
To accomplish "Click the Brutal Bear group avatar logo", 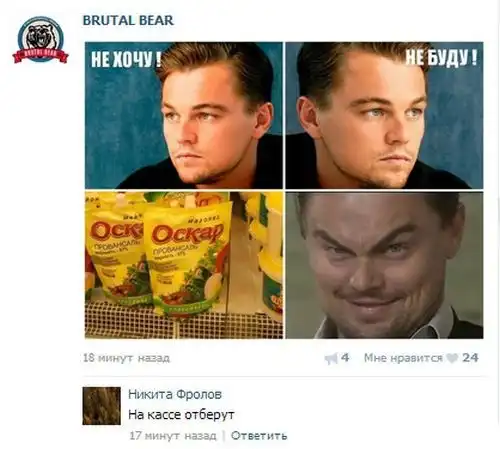I will [x=40, y=40].
